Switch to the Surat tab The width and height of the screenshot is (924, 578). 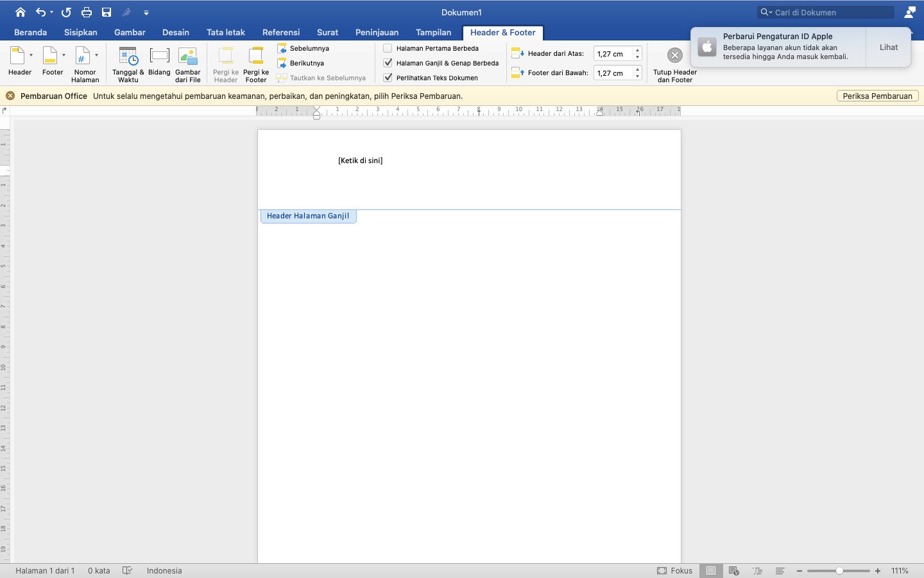[327, 32]
